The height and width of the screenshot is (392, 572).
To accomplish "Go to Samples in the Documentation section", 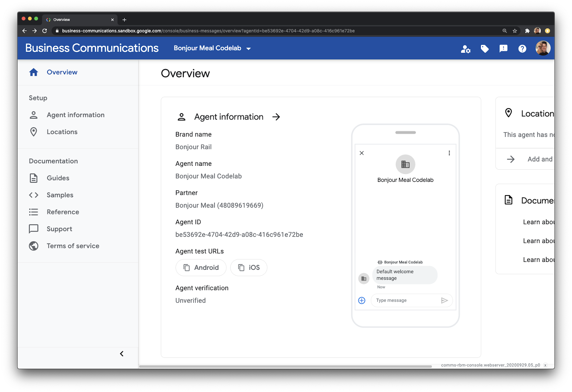I will [x=60, y=195].
